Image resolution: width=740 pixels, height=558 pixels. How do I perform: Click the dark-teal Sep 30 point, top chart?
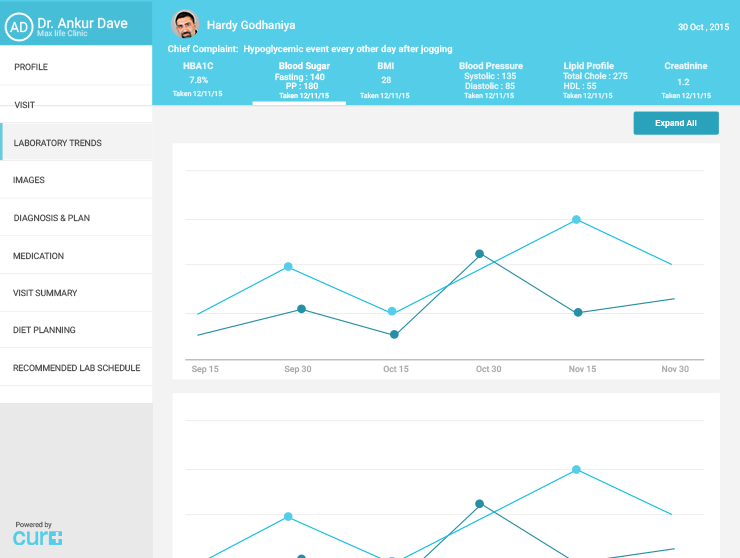(x=302, y=309)
